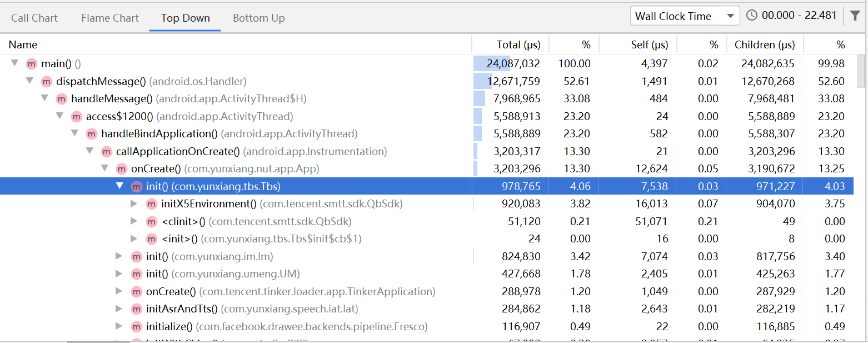Viewport: 868px width, 343px height.
Task: Click the method icon of init() im.Im row
Action: click(x=137, y=257)
